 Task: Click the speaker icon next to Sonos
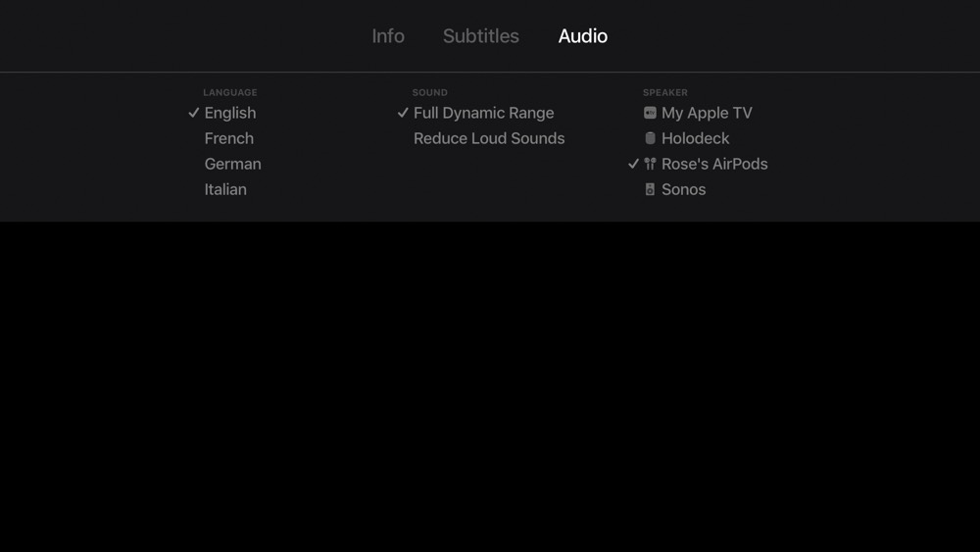(x=650, y=189)
